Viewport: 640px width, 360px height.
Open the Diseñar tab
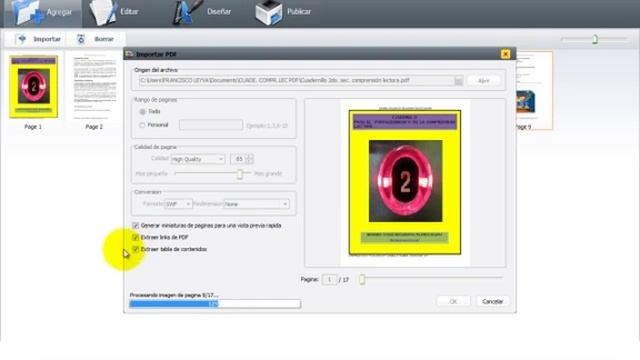203,12
